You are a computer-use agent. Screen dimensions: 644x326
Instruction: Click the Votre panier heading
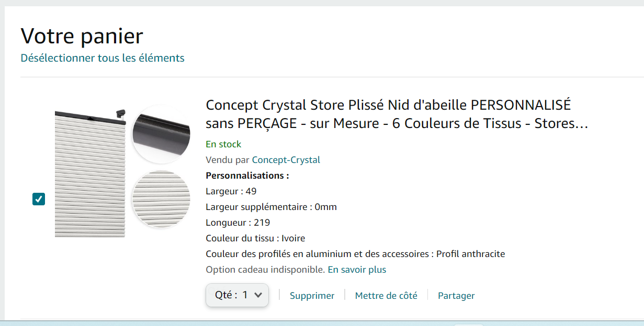pyautogui.click(x=81, y=37)
